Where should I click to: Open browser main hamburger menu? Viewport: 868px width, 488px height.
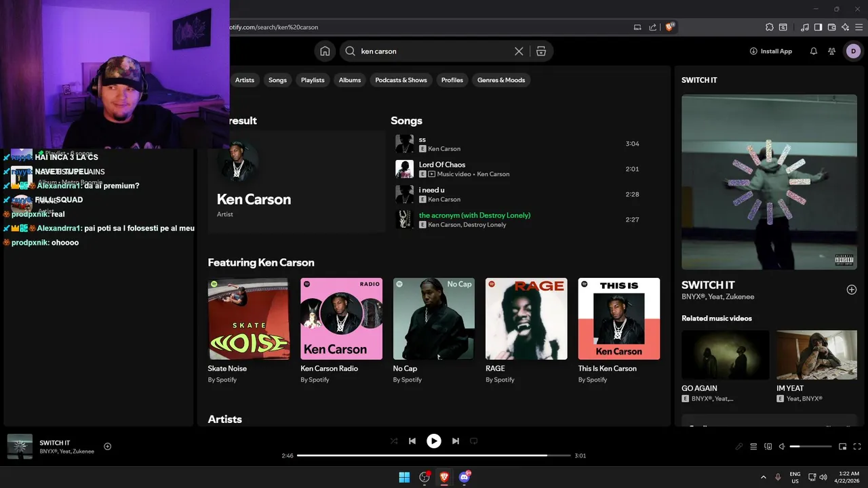coord(859,27)
